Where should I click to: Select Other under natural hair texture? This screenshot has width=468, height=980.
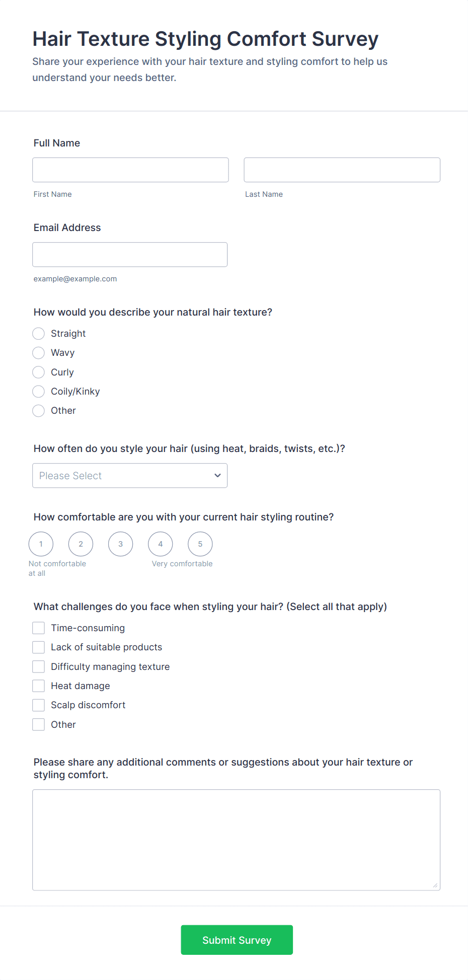(x=39, y=411)
